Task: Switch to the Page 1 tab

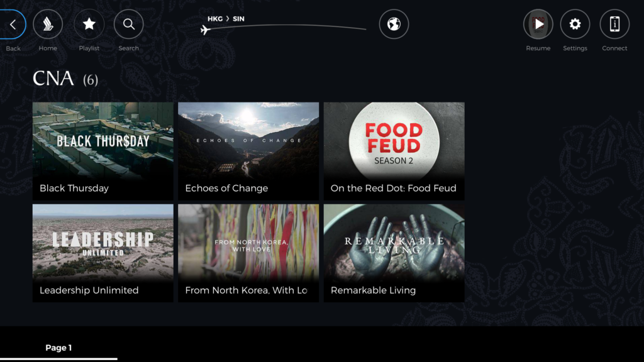Action: [58, 348]
